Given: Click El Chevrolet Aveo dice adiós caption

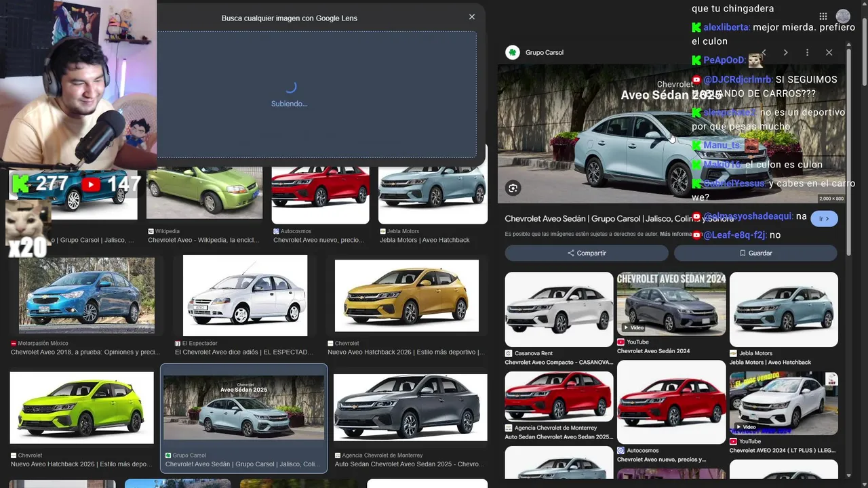Looking at the screenshot, I should tap(244, 352).
